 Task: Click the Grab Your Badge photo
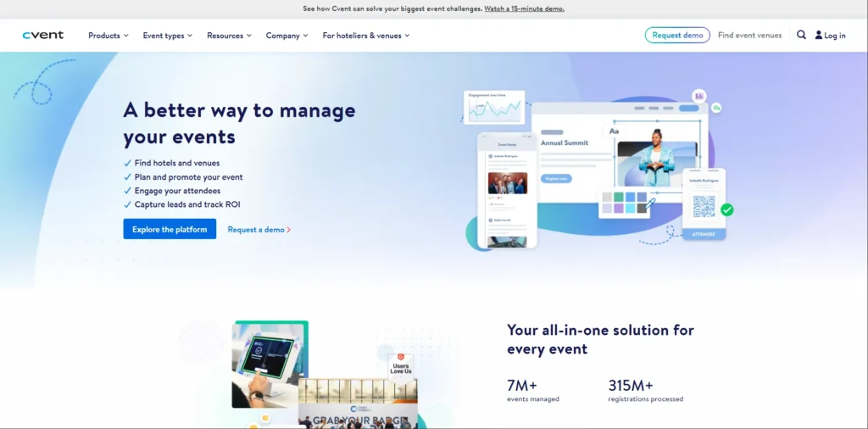[358, 404]
